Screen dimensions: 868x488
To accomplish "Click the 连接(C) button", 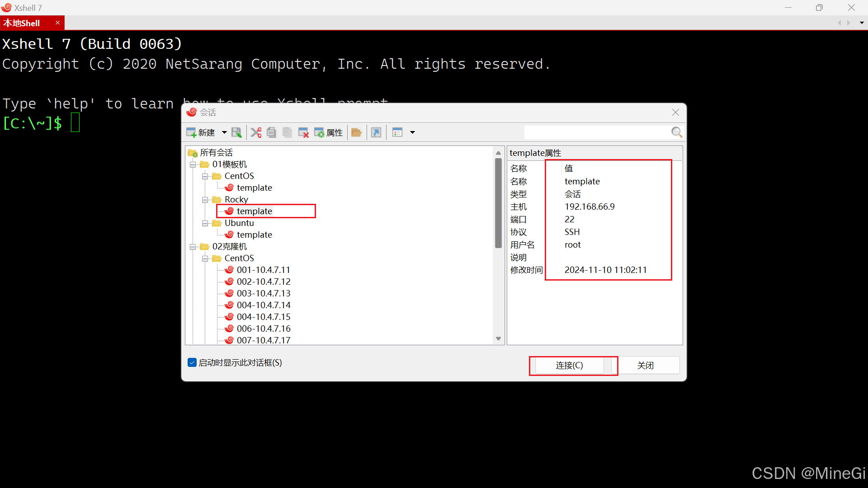I will pos(569,365).
